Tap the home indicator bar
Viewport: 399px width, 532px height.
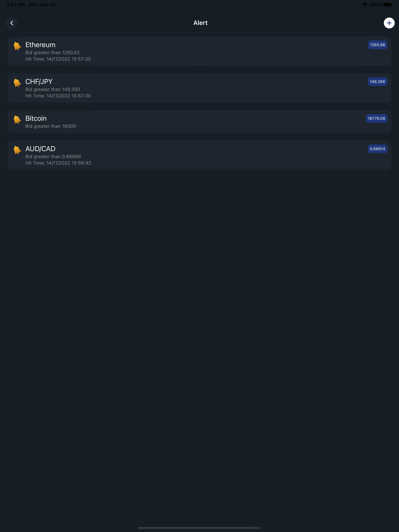tap(199, 528)
